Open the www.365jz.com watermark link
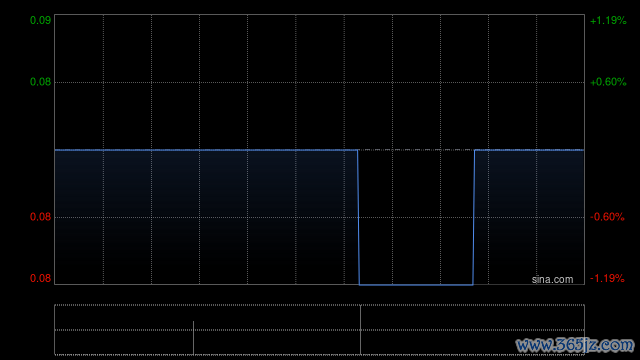The width and height of the screenshot is (640, 360). [575, 345]
